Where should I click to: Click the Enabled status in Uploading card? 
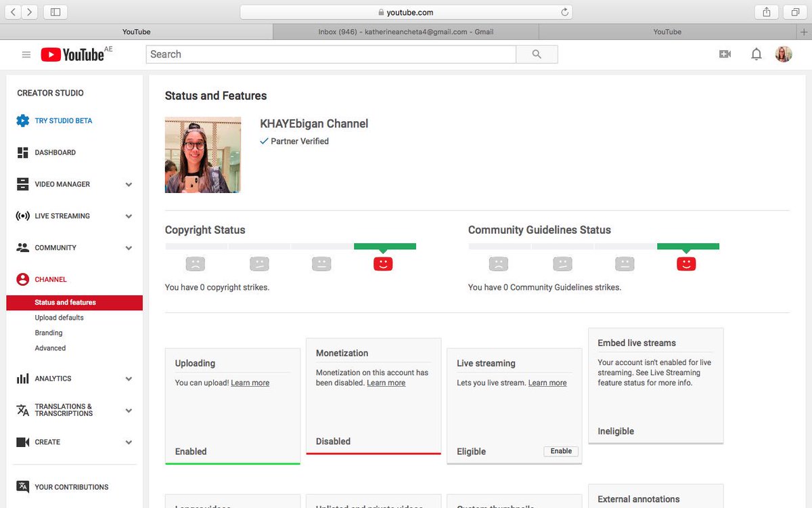[x=191, y=452]
